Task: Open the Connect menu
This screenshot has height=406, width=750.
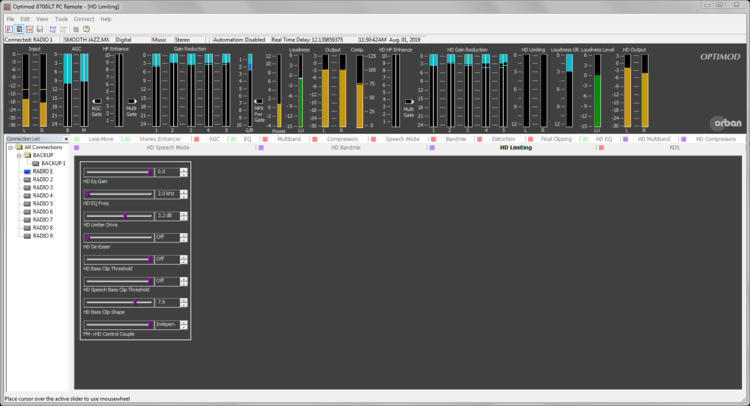Action: point(84,19)
